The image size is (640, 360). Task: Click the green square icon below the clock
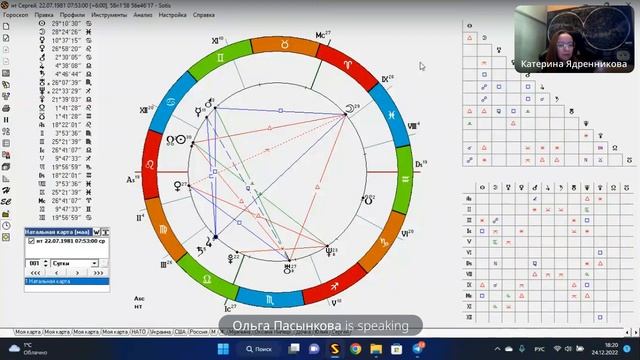pos(6,237)
